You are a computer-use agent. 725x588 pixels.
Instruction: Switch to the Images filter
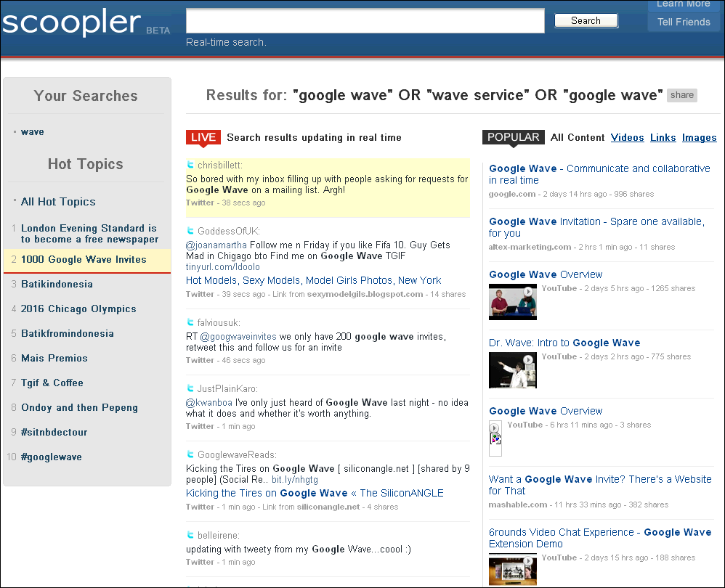pyautogui.click(x=699, y=138)
